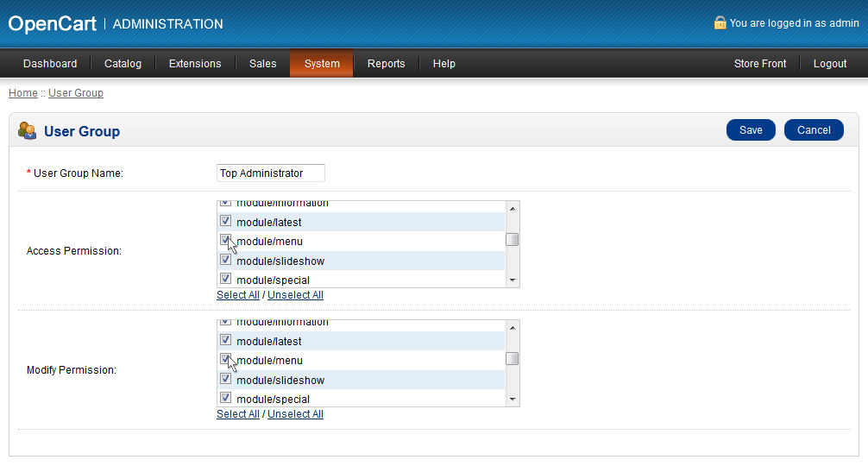Click the User Group breadcrumb link
This screenshot has height=466, width=868.
76,93
